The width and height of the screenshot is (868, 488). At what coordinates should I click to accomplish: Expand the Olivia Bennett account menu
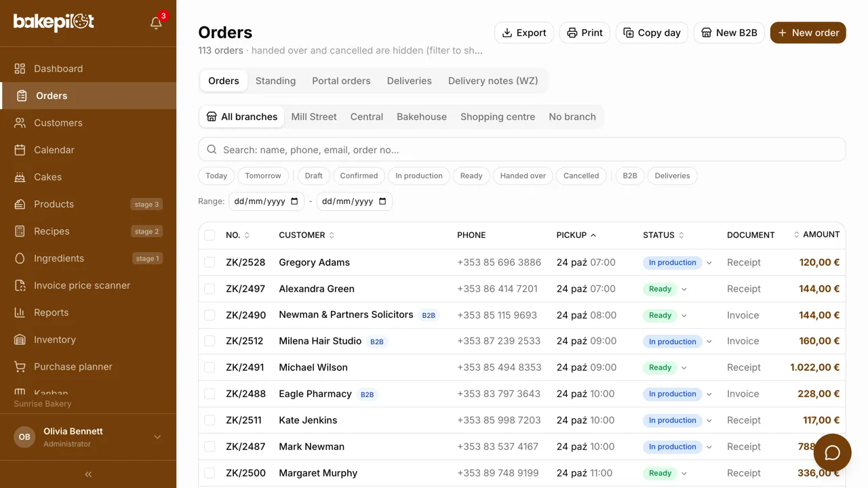[88, 437]
